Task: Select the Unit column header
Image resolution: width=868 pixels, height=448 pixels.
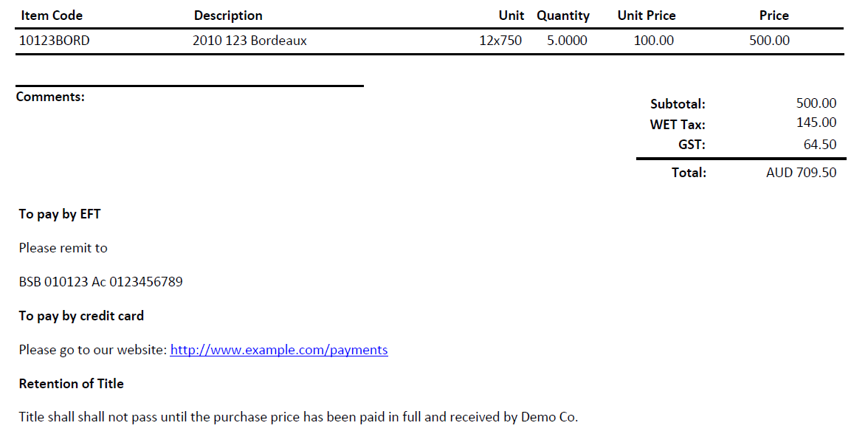Action: point(511,15)
